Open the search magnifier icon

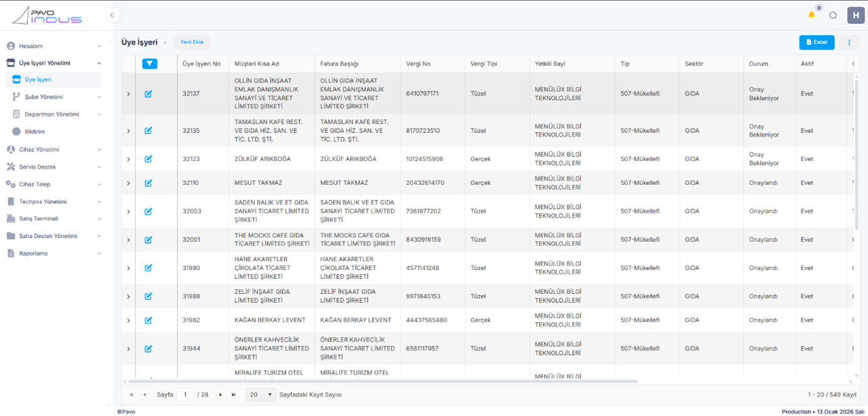(833, 16)
